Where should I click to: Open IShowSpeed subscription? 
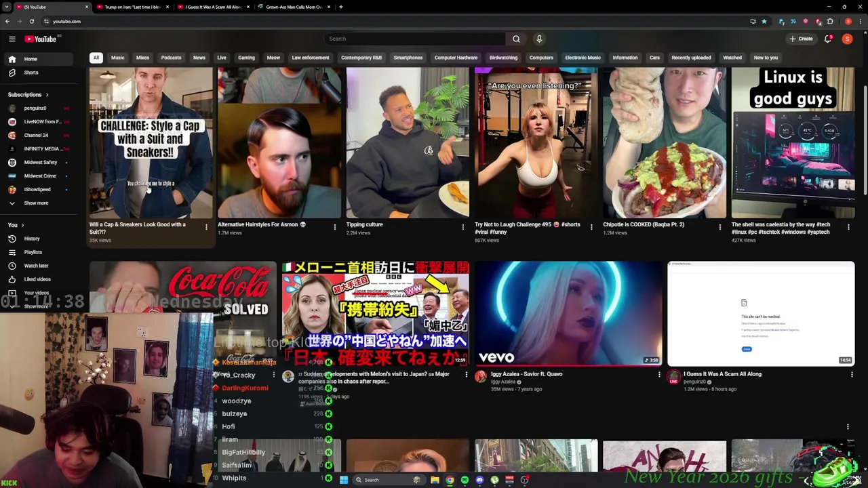(39, 189)
